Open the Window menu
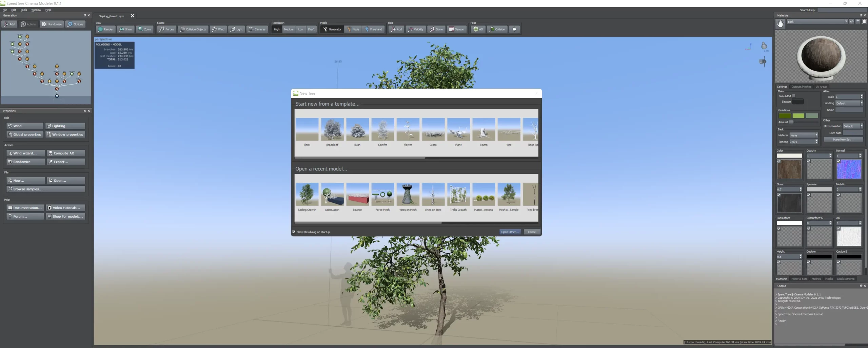868x348 pixels. [36, 10]
